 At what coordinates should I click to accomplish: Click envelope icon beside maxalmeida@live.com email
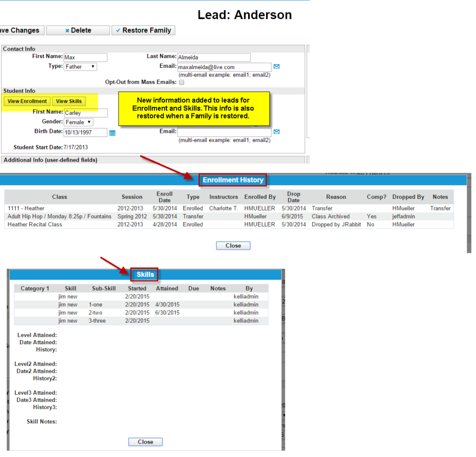click(277, 66)
